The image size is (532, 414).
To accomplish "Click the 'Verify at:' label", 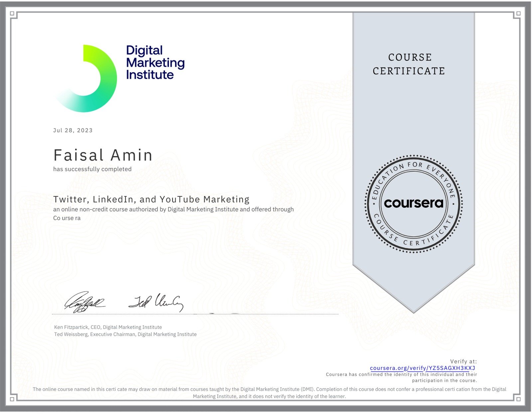I will (463, 361).
